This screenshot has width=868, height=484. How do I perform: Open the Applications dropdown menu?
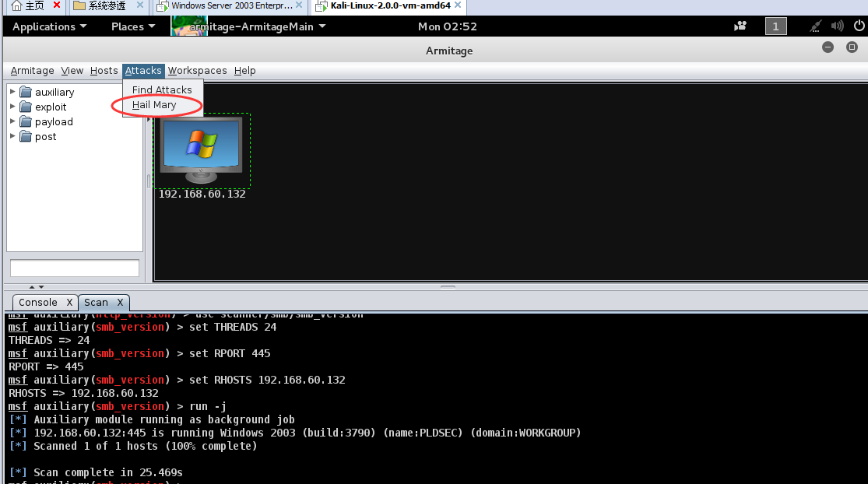(x=49, y=26)
